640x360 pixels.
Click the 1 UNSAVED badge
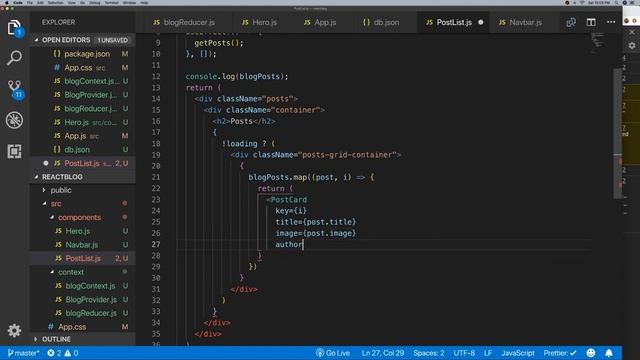[x=112, y=40]
